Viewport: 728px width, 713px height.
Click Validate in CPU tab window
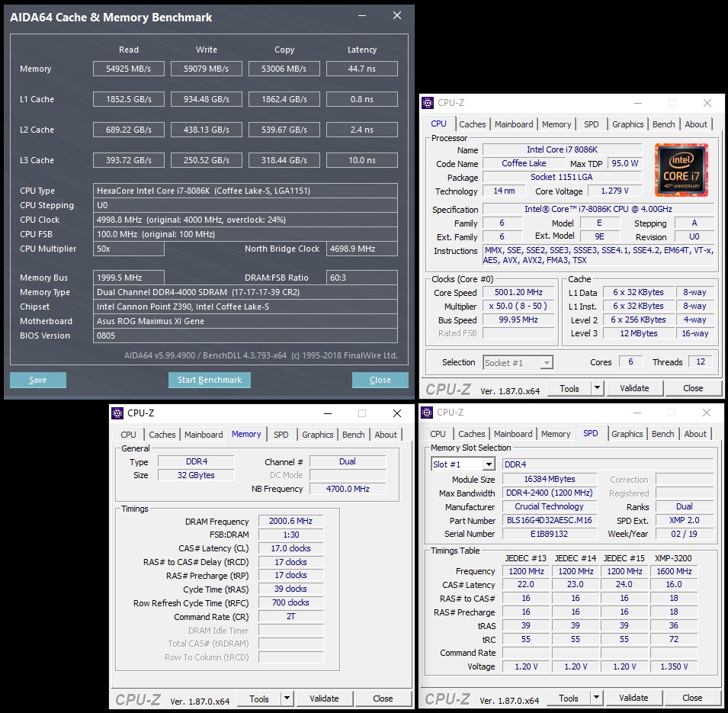[634, 388]
